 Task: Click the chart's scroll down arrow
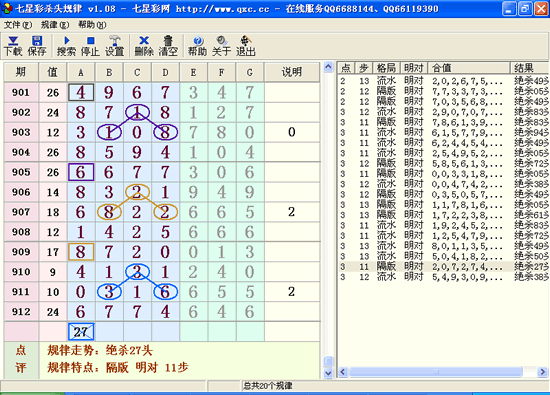coord(328,373)
